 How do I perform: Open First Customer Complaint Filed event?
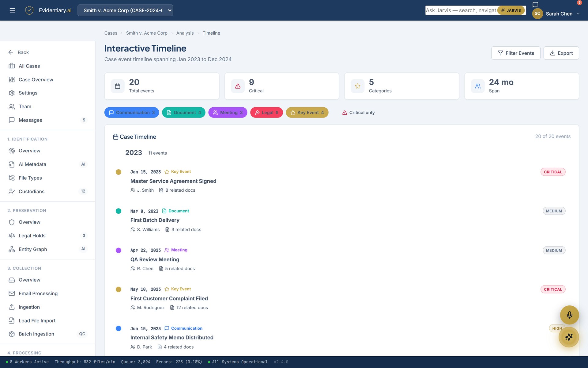click(x=169, y=298)
